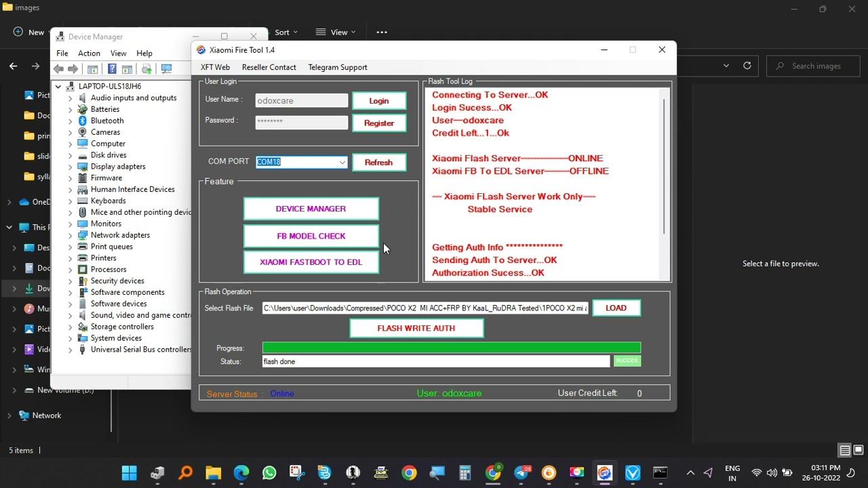Viewport: 868px width, 488px height.
Task: Open the Wi-Fi network tray icon
Action: 757,472
